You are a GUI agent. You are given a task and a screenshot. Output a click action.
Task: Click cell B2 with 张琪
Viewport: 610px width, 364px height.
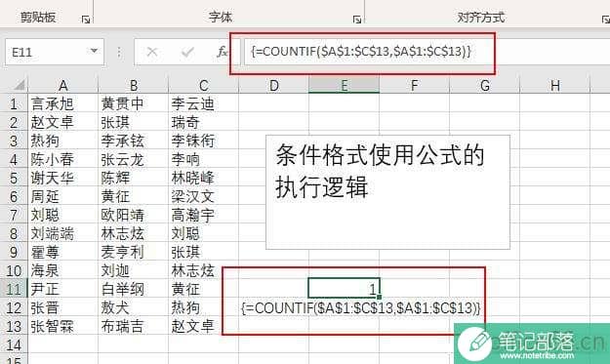(134, 122)
